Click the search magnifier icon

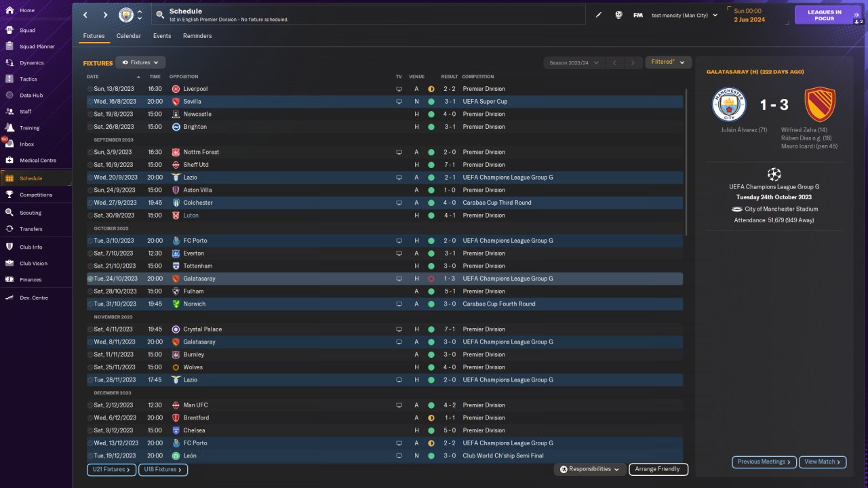(159, 14)
